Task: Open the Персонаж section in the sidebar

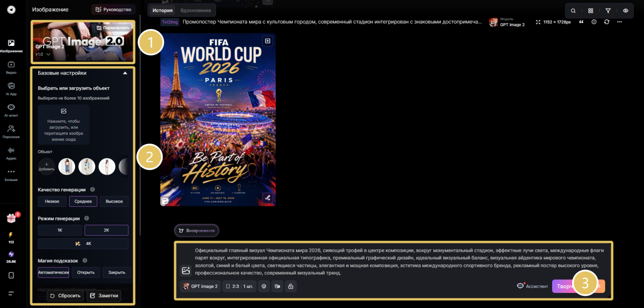Action: [11, 132]
